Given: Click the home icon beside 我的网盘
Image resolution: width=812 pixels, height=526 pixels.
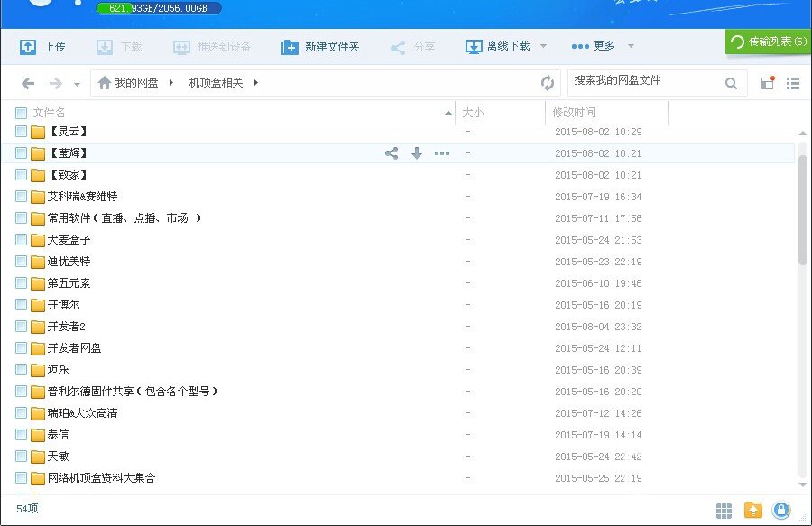Looking at the screenshot, I should [x=104, y=82].
